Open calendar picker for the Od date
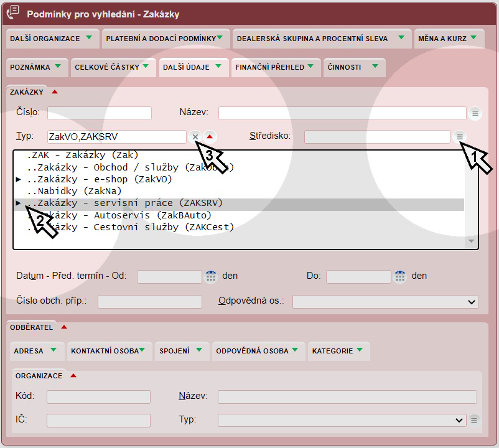 pyautogui.click(x=210, y=276)
